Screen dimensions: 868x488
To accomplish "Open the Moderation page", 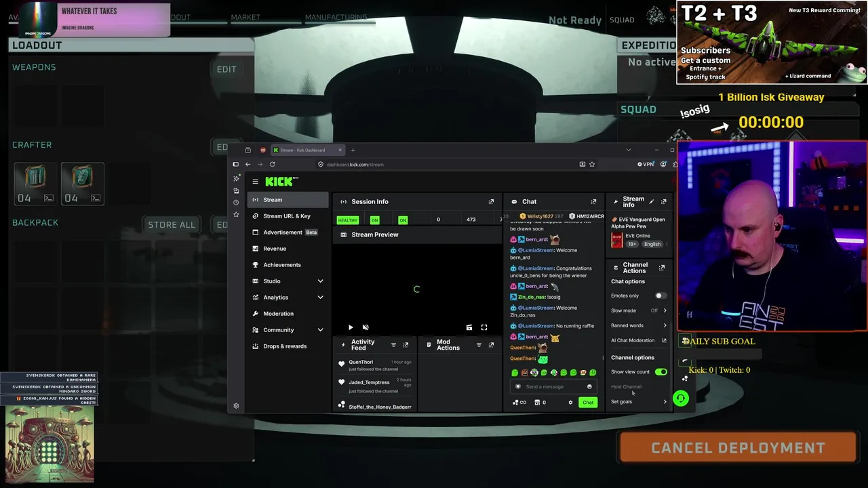I will click(288, 314).
